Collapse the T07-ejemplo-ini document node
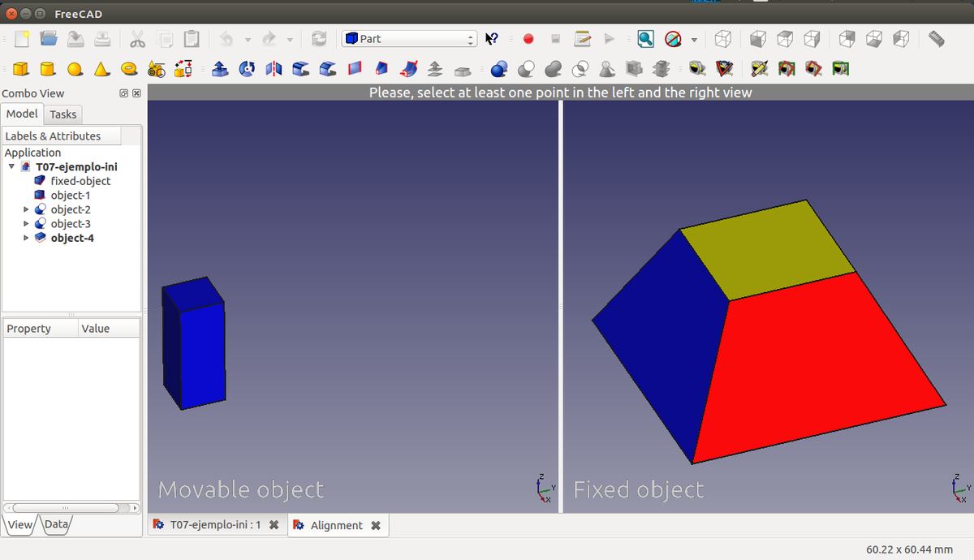 (x=11, y=167)
